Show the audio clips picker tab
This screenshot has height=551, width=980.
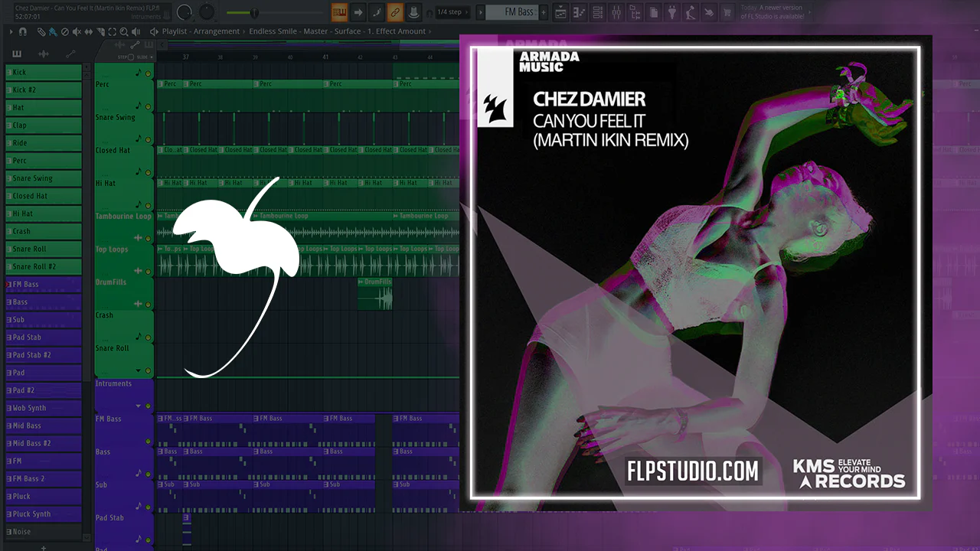tap(44, 54)
